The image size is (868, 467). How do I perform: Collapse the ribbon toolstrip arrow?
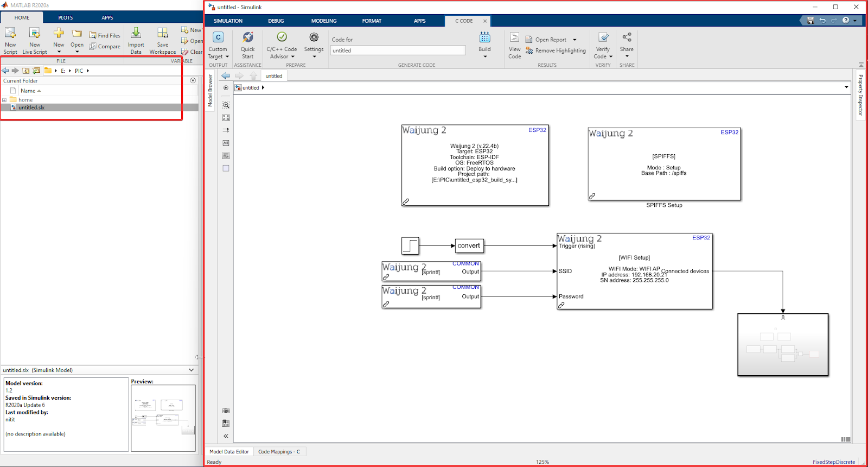(861, 65)
